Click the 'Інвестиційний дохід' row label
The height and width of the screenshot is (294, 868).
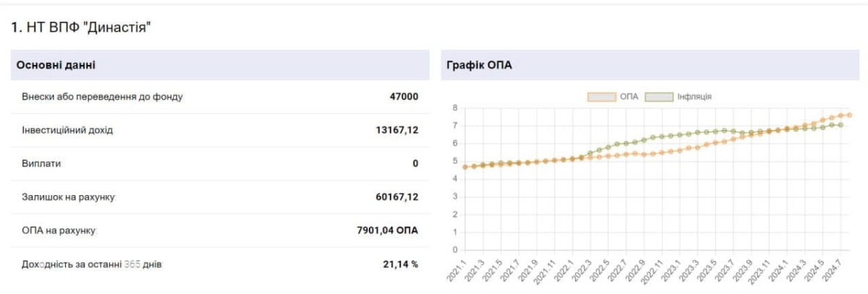click(x=67, y=130)
